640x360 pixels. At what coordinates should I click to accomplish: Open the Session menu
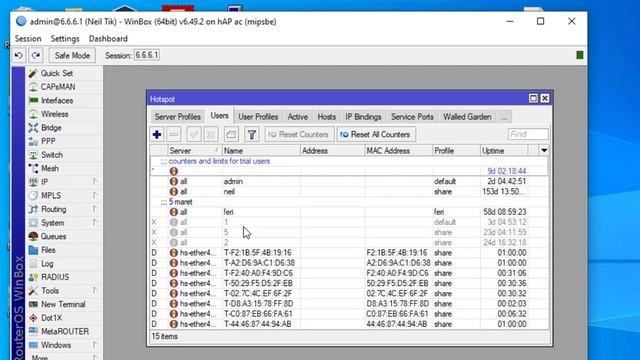pyautogui.click(x=28, y=39)
